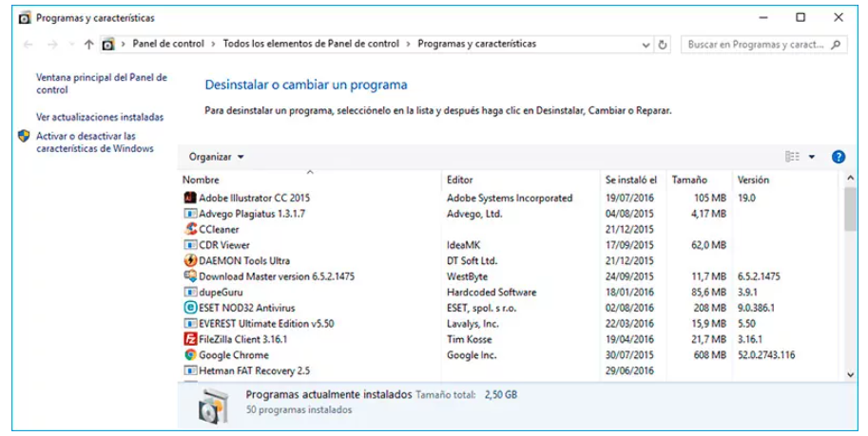The width and height of the screenshot is (868, 436).
Task: Click version 52.0.2743.116 cell
Action: point(766,355)
